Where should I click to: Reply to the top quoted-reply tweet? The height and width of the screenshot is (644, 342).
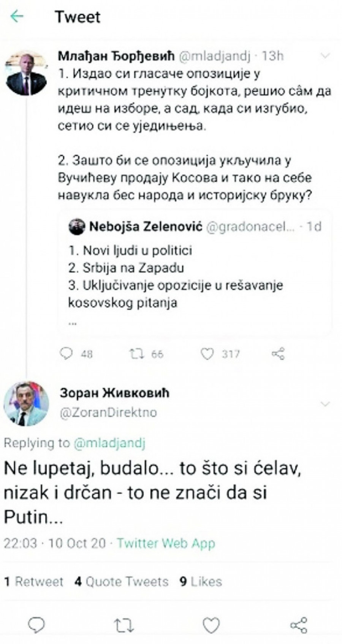pos(66,354)
